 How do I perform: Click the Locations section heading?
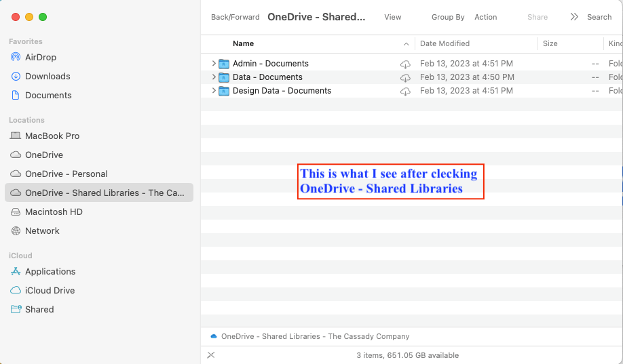(x=26, y=120)
